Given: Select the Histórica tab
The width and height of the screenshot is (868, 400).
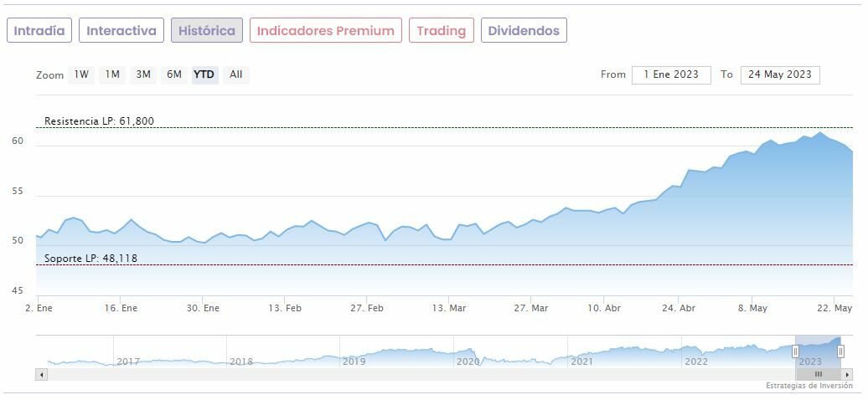Looking at the screenshot, I should click(x=207, y=31).
